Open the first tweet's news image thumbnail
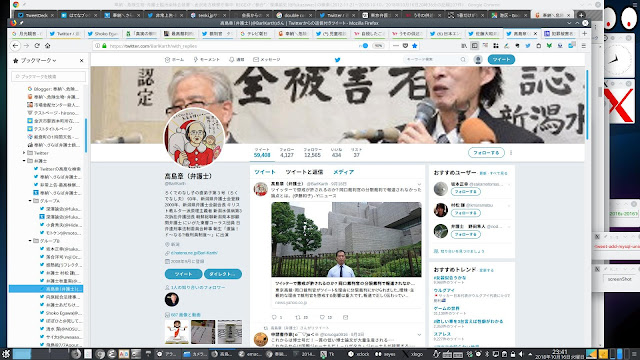 tap(346, 239)
